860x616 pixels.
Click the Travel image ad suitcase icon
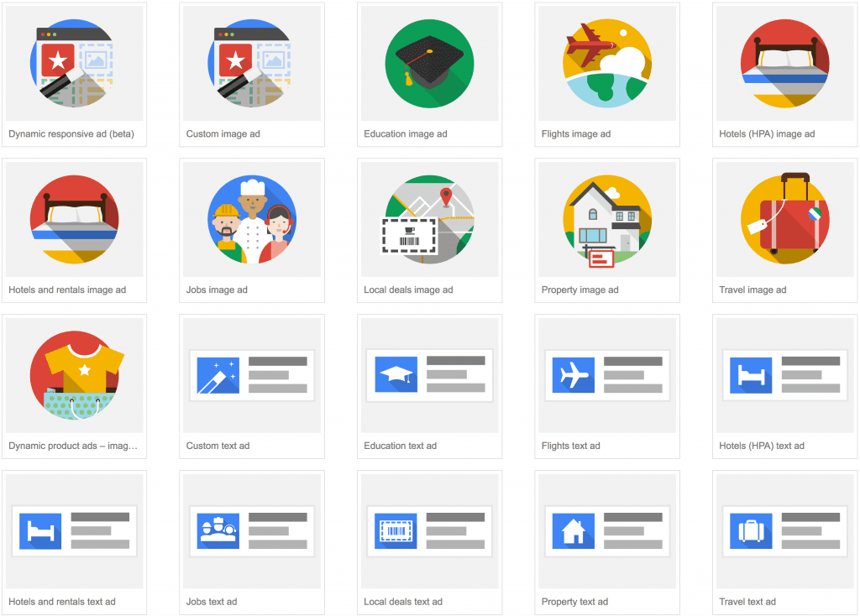tap(784, 219)
